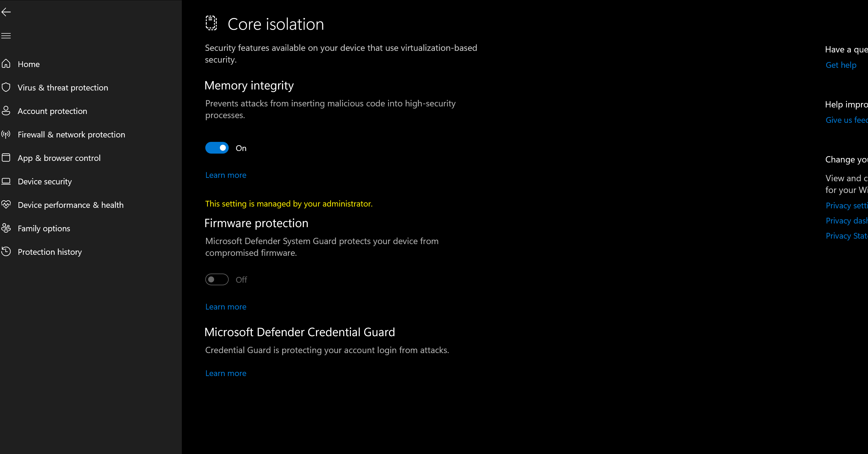Click the Core isolation header chip icon
Screen dimensions: 868x454
[x=211, y=23]
